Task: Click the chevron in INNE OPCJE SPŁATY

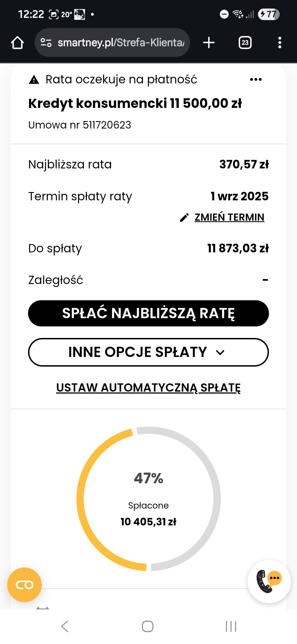Action: pos(220,352)
